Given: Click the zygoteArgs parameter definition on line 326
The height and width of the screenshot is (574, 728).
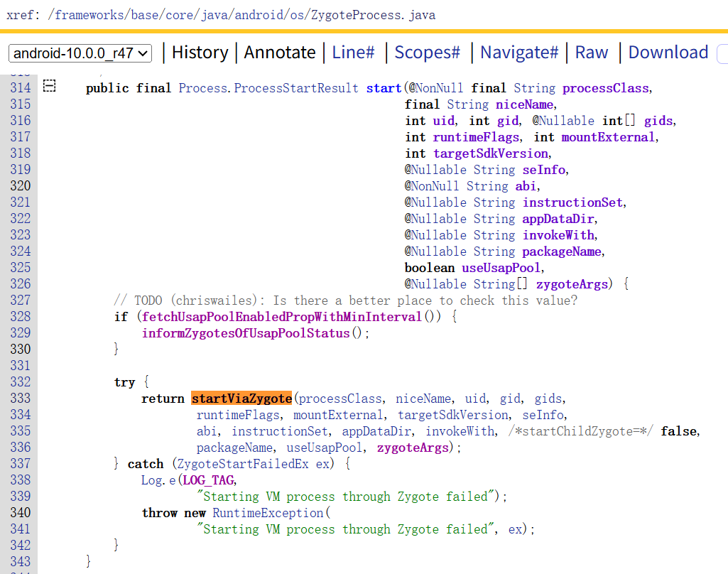Looking at the screenshot, I should (x=572, y=283).
